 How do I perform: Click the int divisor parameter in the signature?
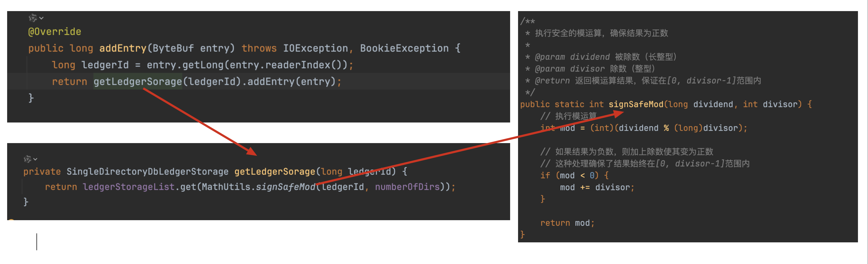point(772,104)
